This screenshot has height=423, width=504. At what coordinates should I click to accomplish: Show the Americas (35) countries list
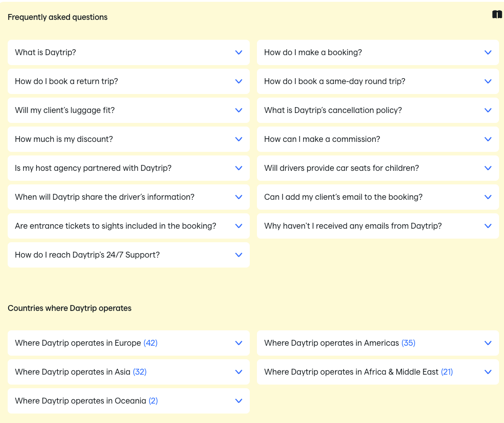(378, 343)
